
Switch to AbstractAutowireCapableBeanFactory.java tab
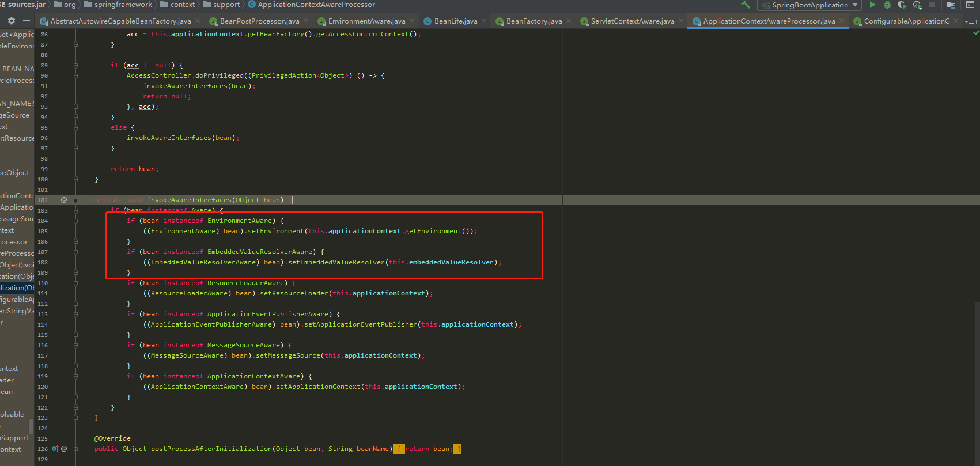(120, 21)
